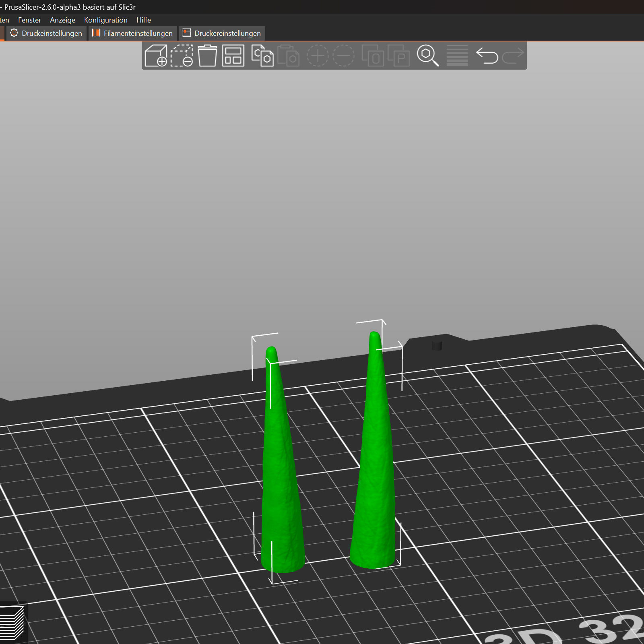Add an instance with the plus icon
The image size is (644, 644).
point(318,56)
